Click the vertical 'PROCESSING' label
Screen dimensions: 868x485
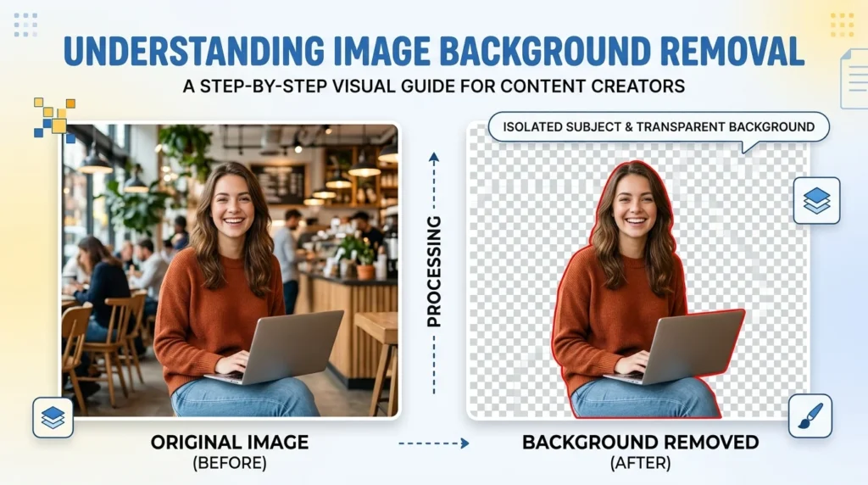[434, 271]
